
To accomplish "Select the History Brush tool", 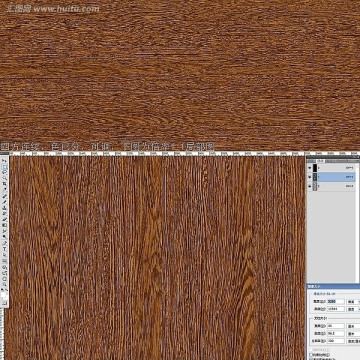I will pos(5,214).
